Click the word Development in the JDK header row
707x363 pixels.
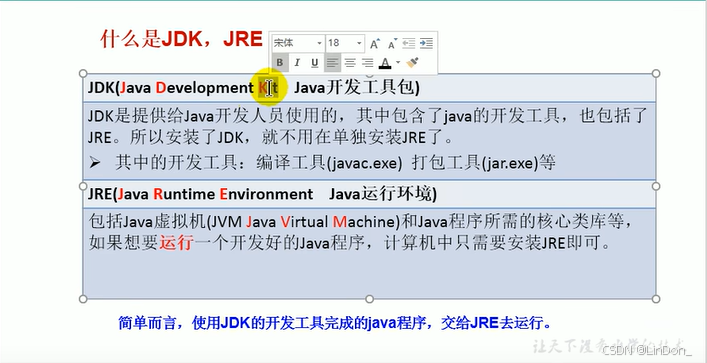[x=205, y=88]
